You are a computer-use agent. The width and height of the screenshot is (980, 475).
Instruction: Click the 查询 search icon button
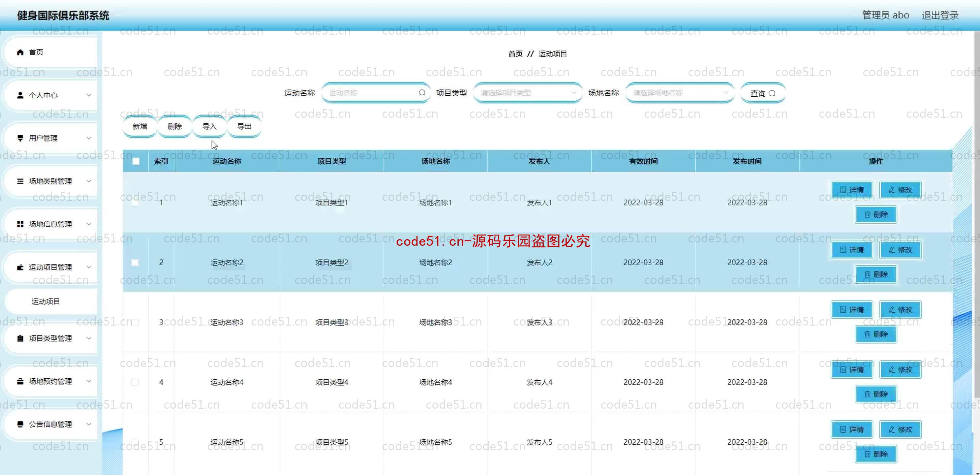762,92
